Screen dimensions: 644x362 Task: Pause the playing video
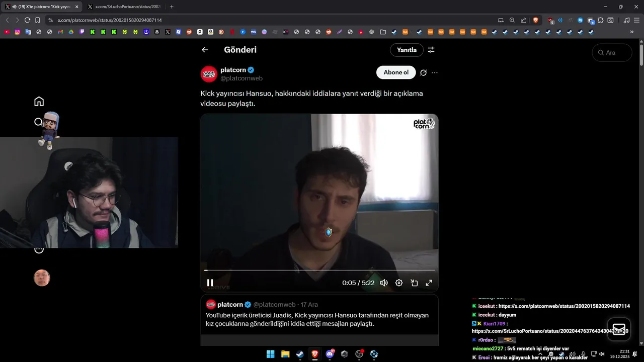pyautogui.click(x=210, y=283)
